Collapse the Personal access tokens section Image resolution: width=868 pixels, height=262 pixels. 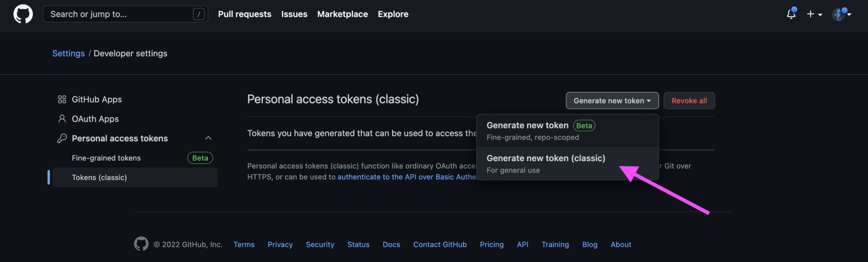(x=208, y=138)
